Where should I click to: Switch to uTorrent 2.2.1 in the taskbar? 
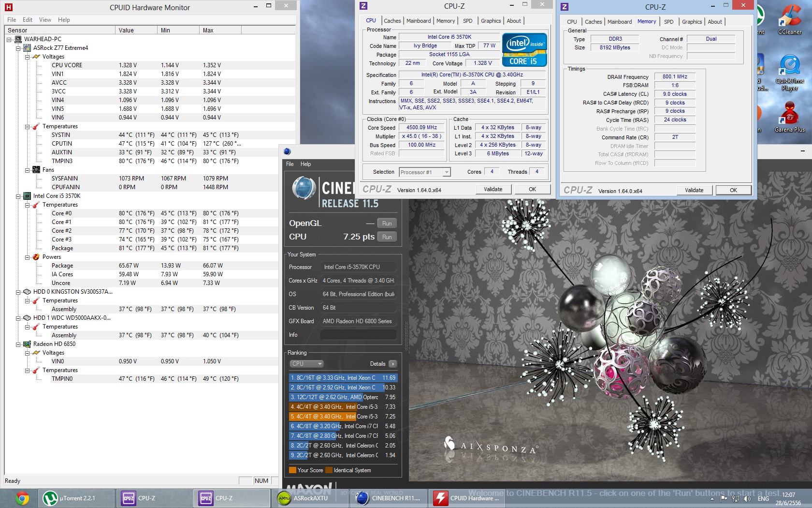click(x=76, y=498)
